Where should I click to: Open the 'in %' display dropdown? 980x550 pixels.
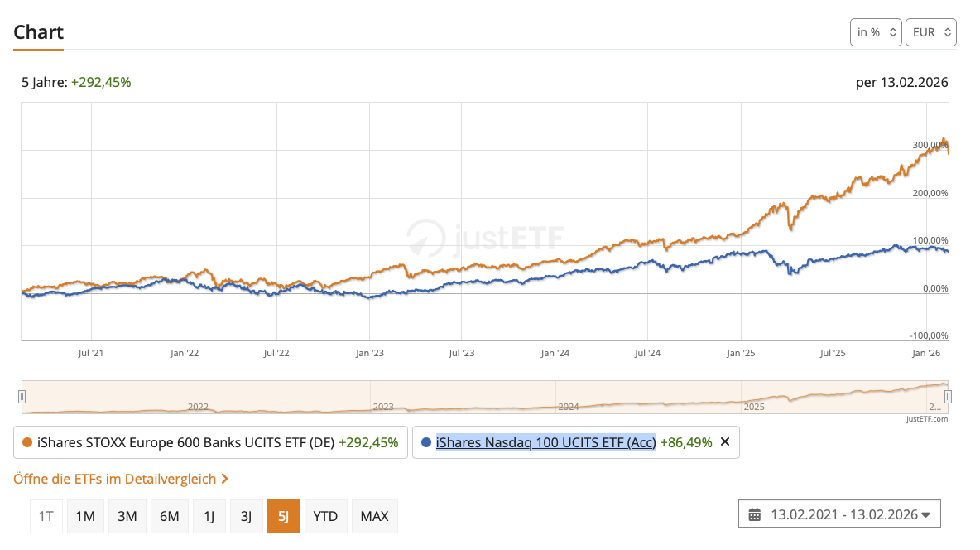click(x=876, y=32)
